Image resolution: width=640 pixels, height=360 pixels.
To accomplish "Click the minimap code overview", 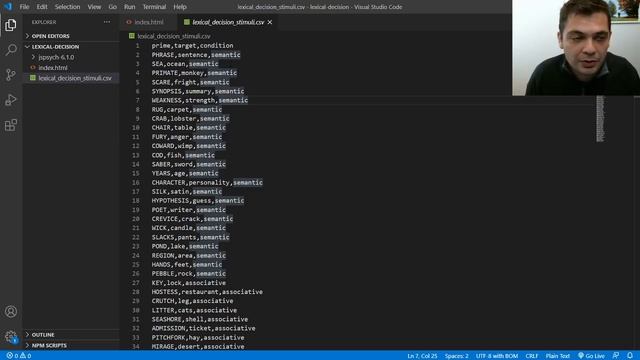I will [600, 119].
